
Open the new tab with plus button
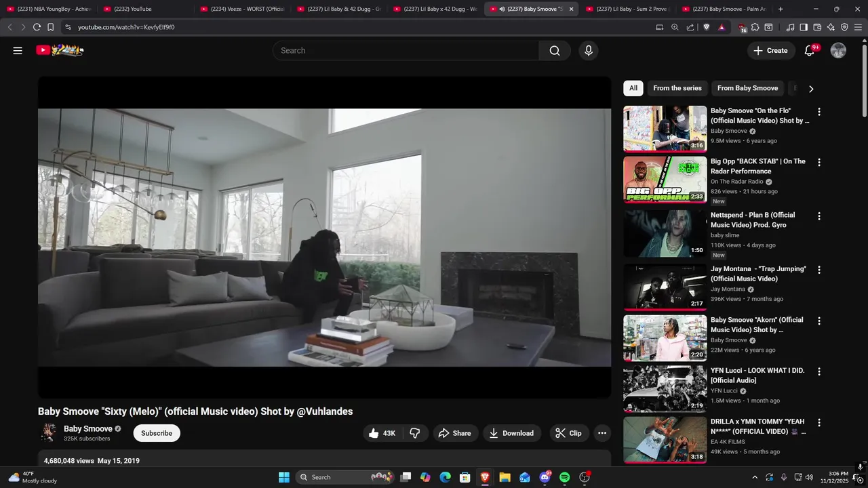tap(781, 9)
